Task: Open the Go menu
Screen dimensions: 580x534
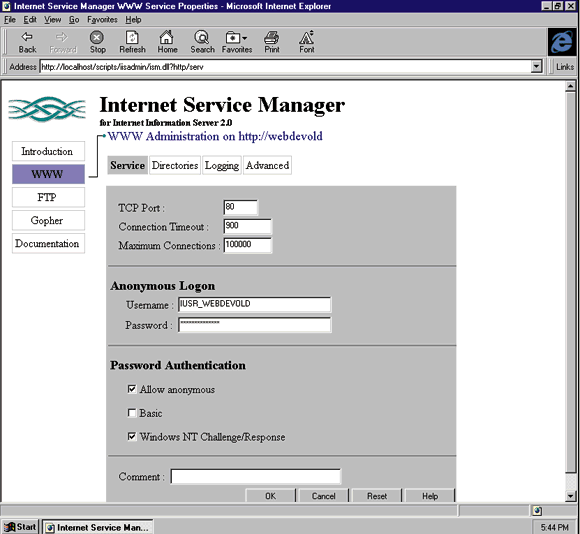Action: (74, 20)
